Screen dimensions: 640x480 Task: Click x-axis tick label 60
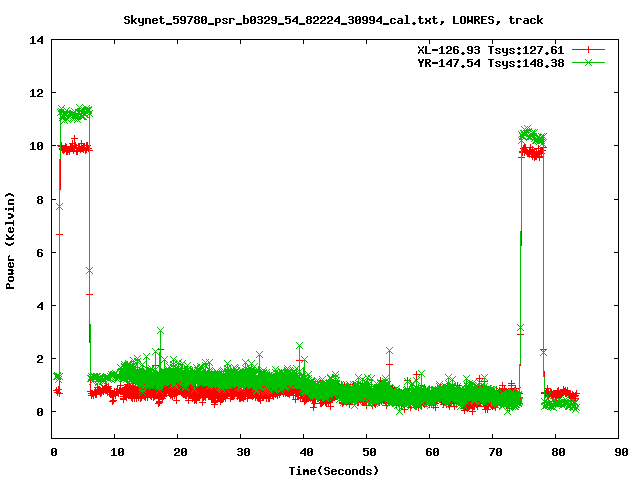click(432, 452)
